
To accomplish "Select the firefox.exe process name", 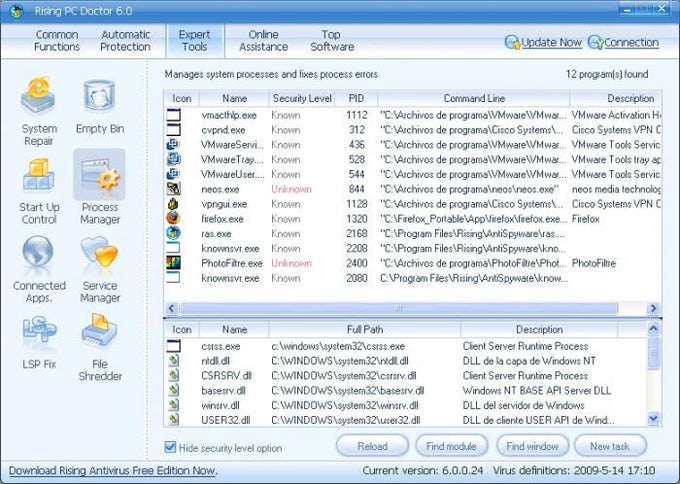I will click(222, 219).
